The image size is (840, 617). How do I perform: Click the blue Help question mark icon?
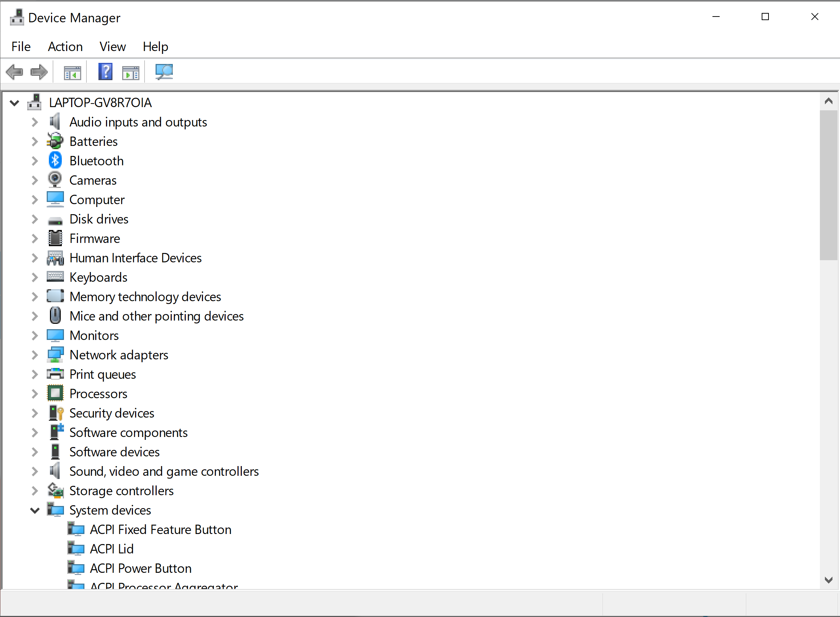coord(105,72)
